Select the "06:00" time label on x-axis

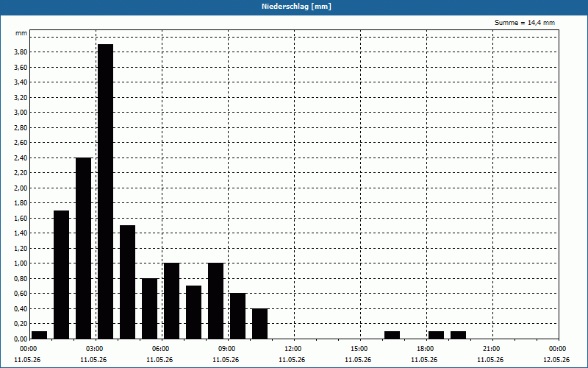coord(162,349)
